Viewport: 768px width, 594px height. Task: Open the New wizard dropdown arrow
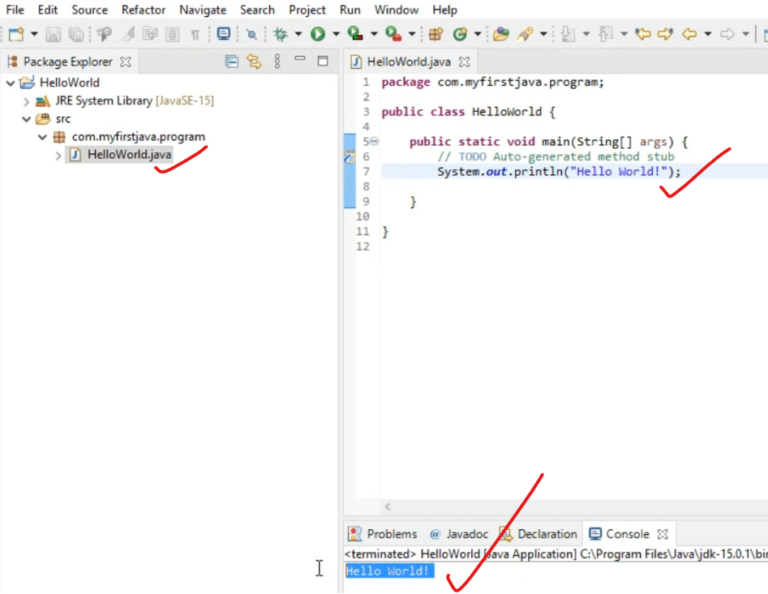click(x=34, y=34)
